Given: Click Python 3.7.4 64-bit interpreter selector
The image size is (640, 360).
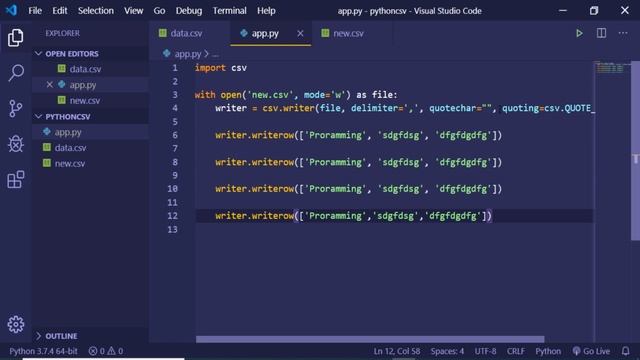Looking at the screenshot, I should click(43, 351).
